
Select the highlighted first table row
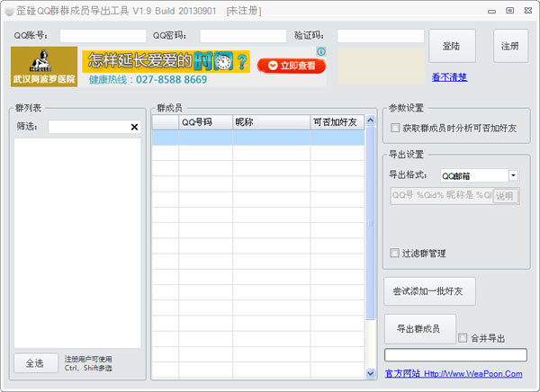pos(258,138)
